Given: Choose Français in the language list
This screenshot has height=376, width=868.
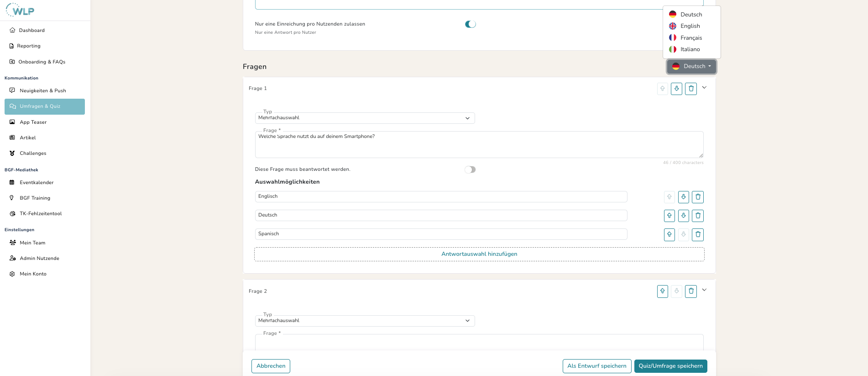Looking at the screenshot, I should point(691,38).
